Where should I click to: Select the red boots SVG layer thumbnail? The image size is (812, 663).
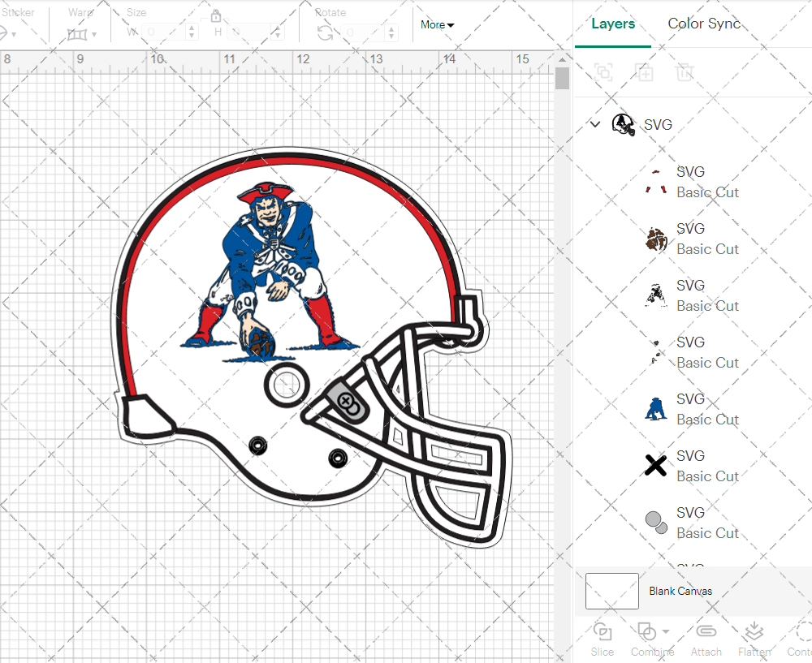(655, 182)
